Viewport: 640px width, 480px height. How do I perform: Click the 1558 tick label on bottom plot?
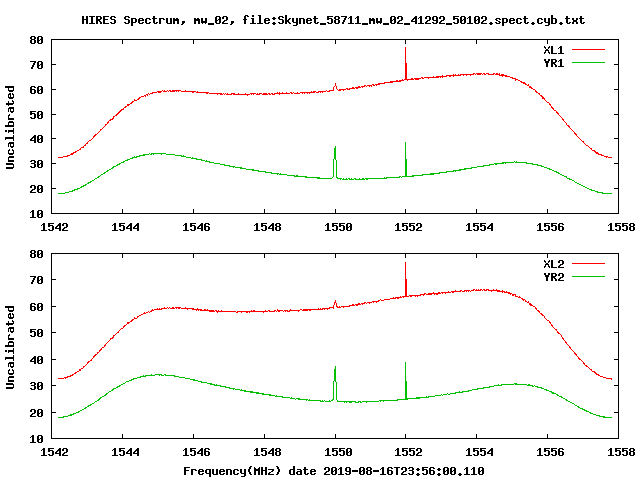pos(621,452)
